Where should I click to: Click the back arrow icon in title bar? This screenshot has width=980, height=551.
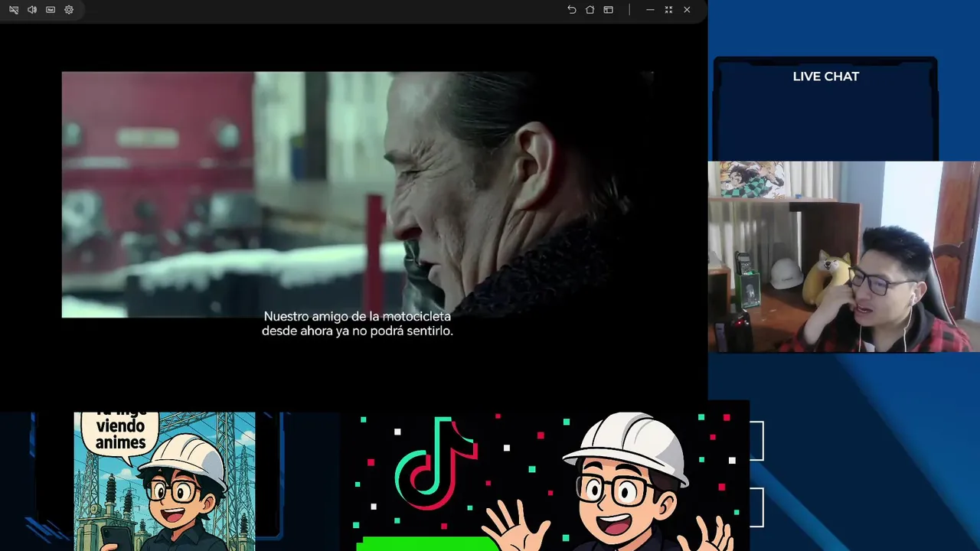pyautogui.click(x=571, y=10)
